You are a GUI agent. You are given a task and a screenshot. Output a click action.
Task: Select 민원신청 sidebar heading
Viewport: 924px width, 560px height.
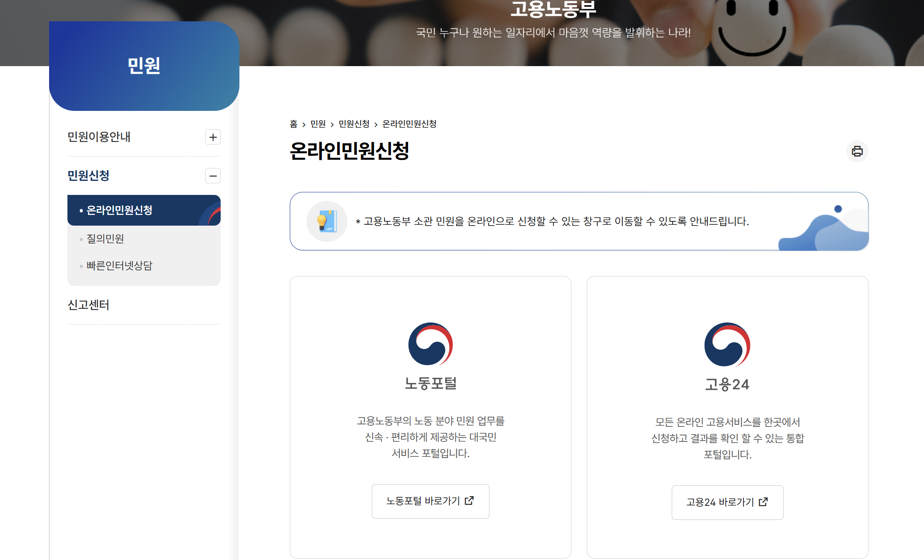point(88,175)
